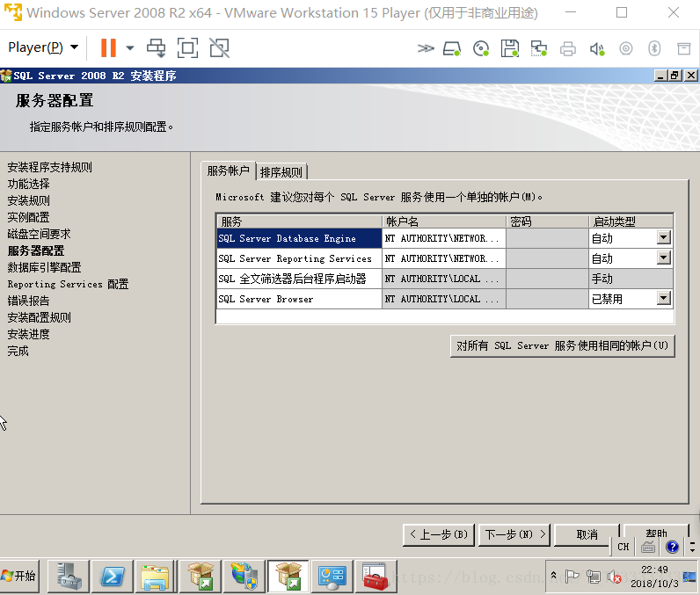Go back with 上一步(B) button

coord(439,534)
